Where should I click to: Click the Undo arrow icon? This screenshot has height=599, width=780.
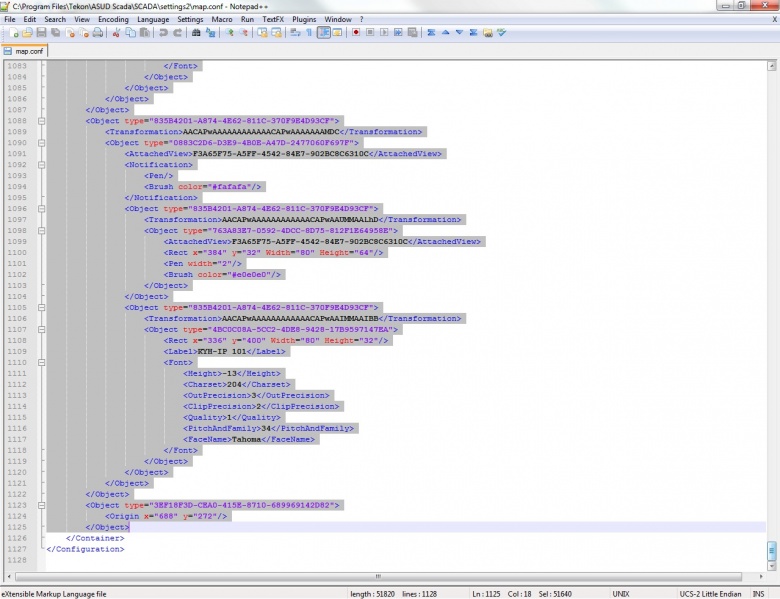pyautogui.click(x=163, y=33)
